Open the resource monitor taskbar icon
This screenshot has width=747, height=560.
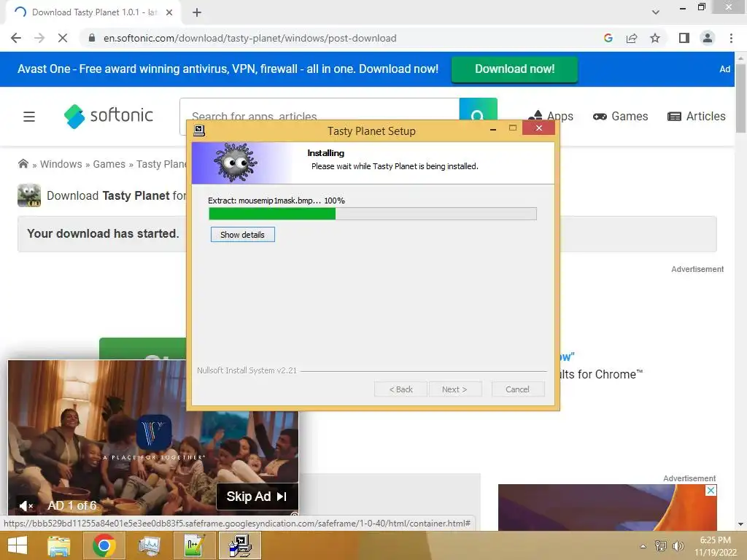149,545
